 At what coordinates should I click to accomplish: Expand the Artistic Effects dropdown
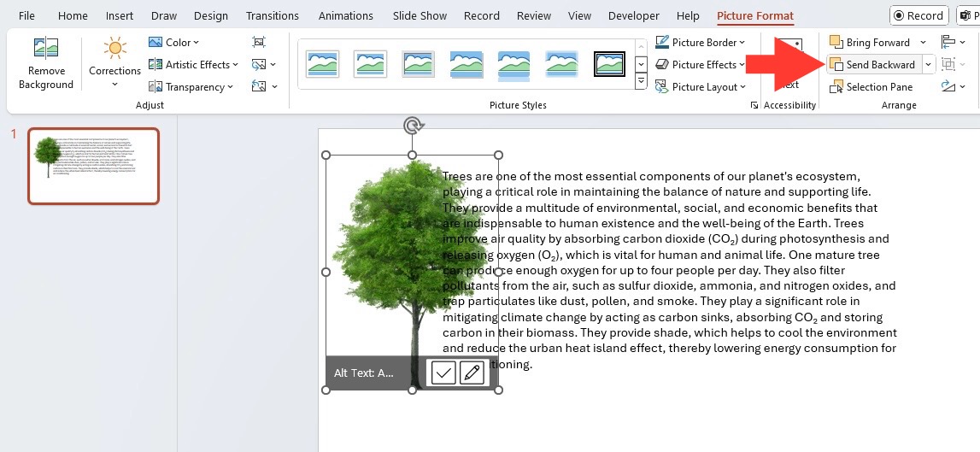(235, 64)
